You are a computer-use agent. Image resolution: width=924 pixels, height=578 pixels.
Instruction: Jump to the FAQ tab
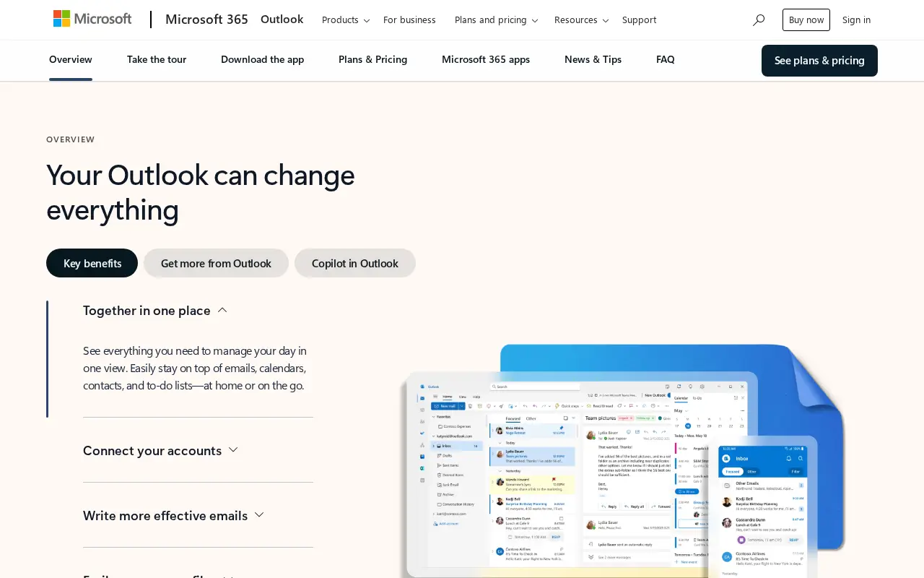[x=666, y=60]
